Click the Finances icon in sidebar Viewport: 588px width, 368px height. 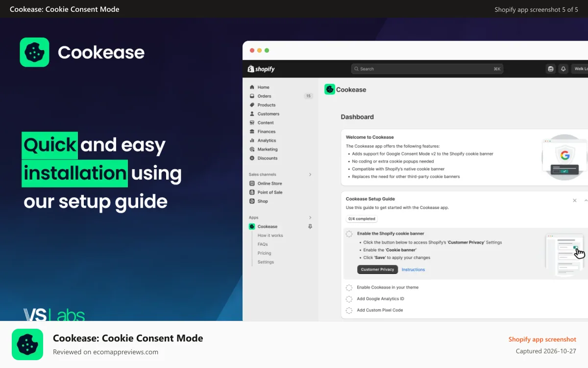252,131
